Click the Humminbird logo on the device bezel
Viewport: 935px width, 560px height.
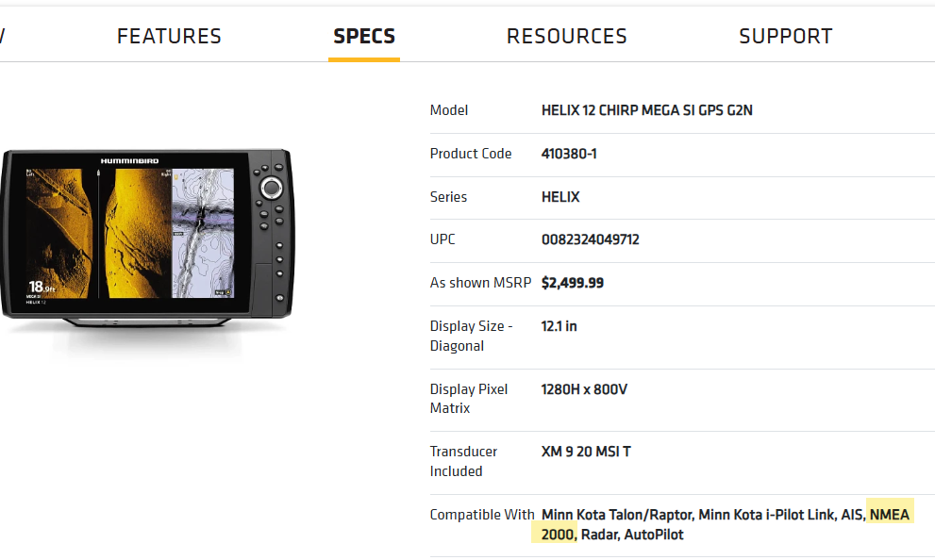click(x=129, y=161)
